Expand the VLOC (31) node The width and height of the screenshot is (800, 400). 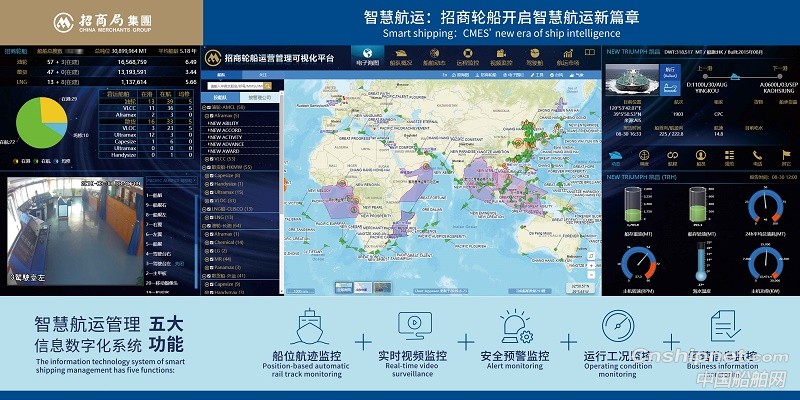coord(207,201)
